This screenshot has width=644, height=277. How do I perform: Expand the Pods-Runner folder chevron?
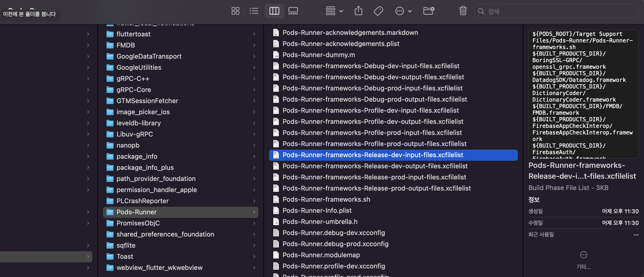click(x=254, y=212)
